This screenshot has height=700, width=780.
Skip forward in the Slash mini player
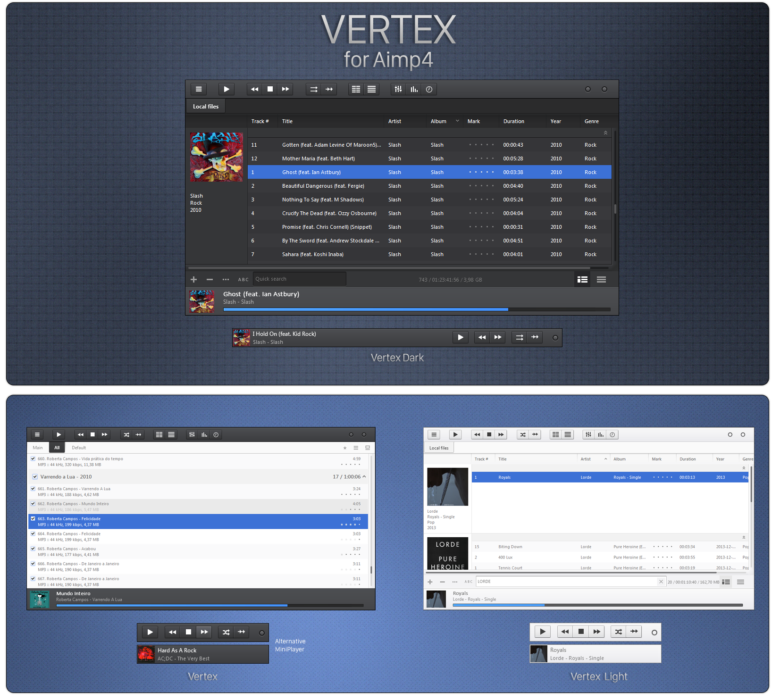[498, 337]
